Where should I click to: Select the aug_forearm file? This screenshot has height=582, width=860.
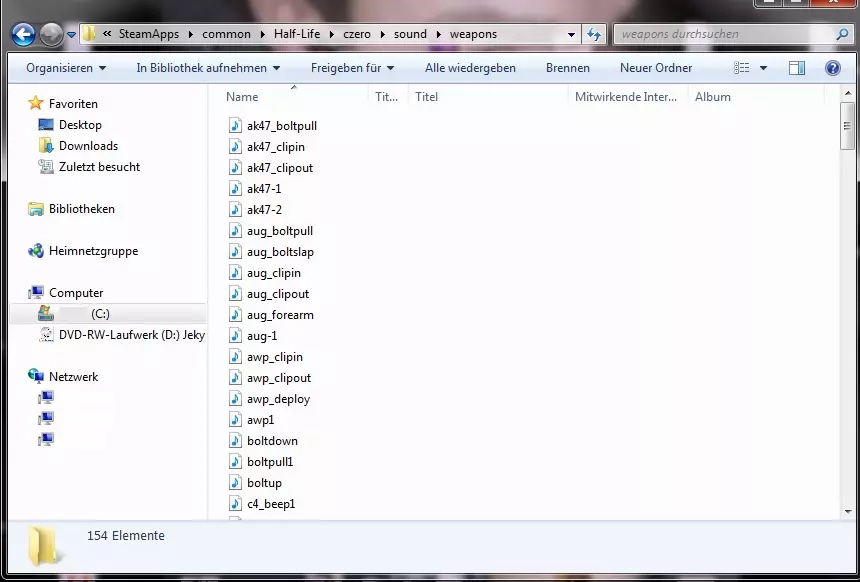[280, 315]
